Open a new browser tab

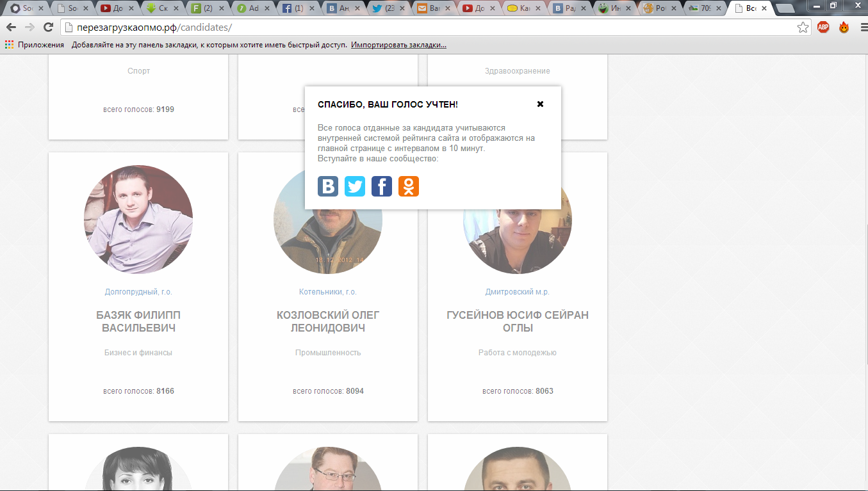tap(785, 9)
